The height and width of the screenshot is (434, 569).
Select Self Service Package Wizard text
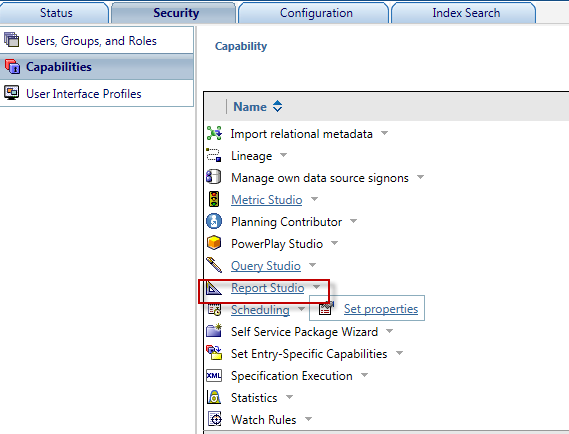point(304,332)
